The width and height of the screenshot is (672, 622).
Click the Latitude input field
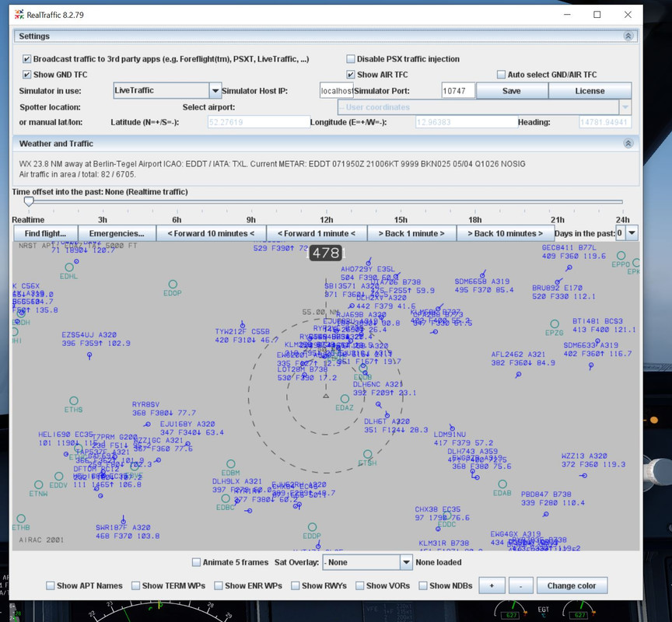pyautogui.click(x=259, y=122)
